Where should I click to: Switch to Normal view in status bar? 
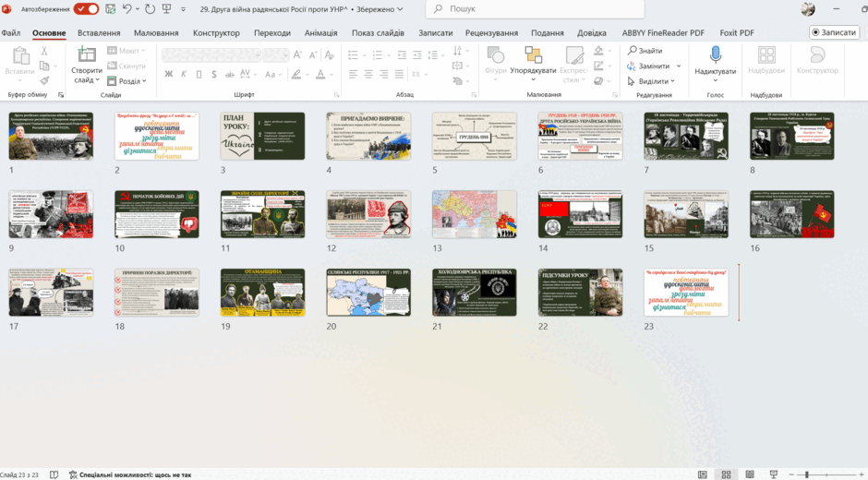pyautogui.click(x=703, y=474)
